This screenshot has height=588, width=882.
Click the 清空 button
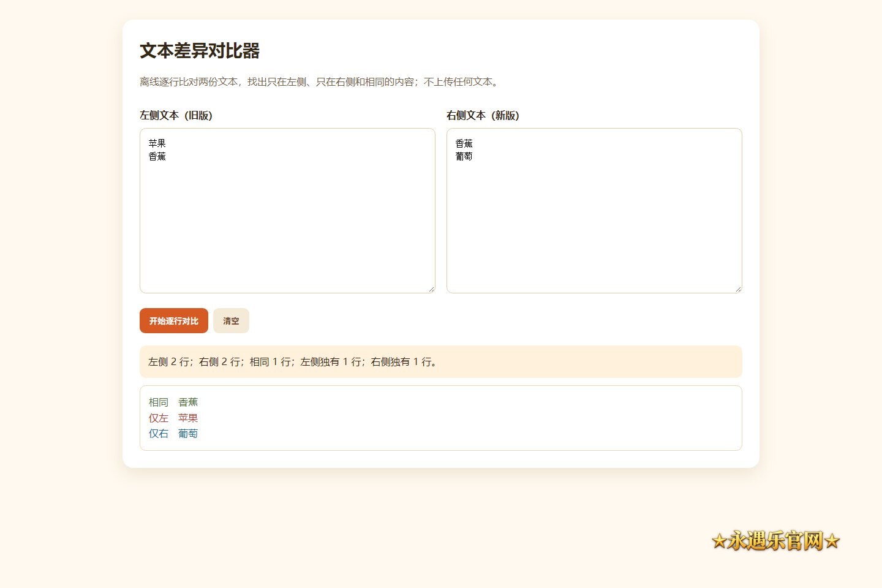(231, 321)
